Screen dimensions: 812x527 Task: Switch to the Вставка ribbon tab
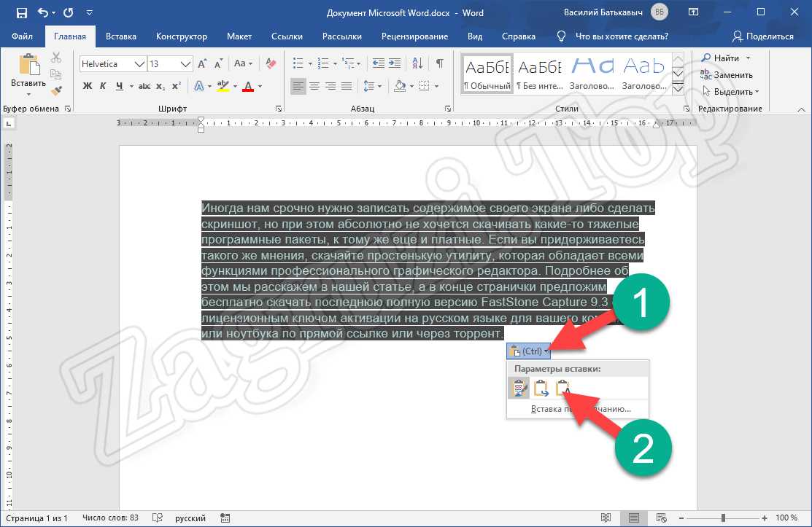tap(121, 36)
